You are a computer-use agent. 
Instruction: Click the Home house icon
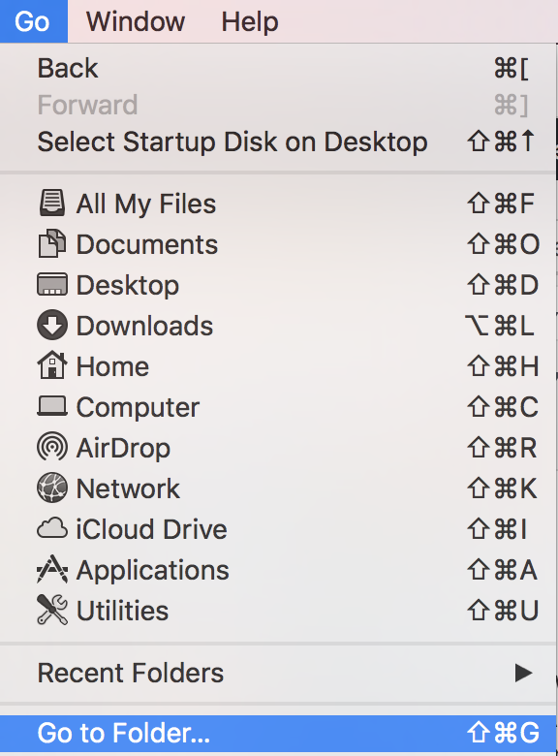[x=52, y=365]
